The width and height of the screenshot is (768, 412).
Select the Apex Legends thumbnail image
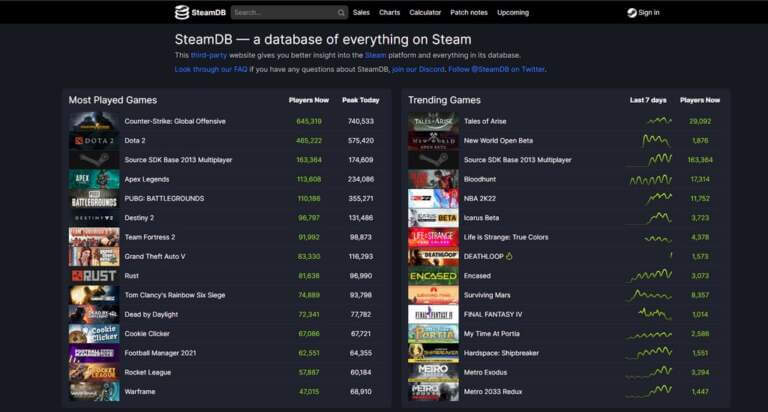click(94, 179)
